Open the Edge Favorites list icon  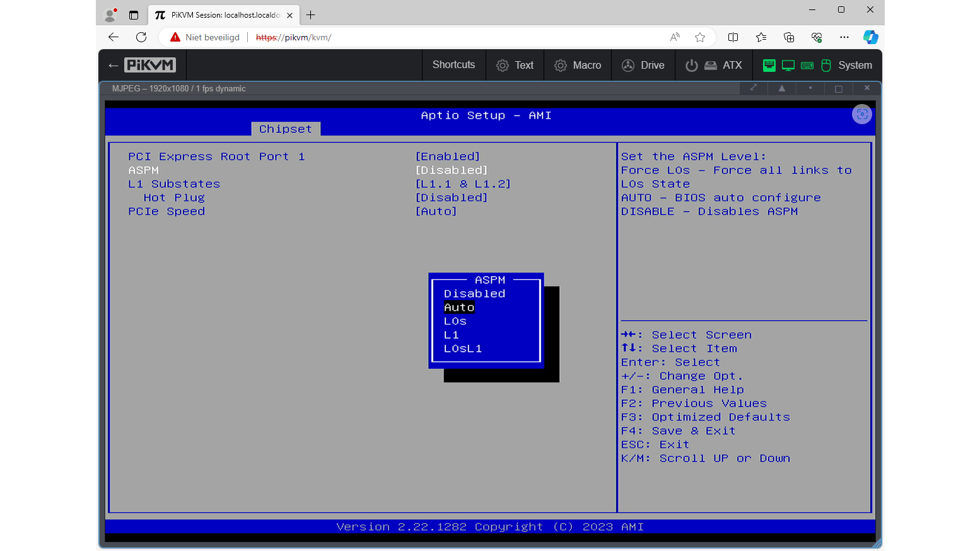point(761,37)
